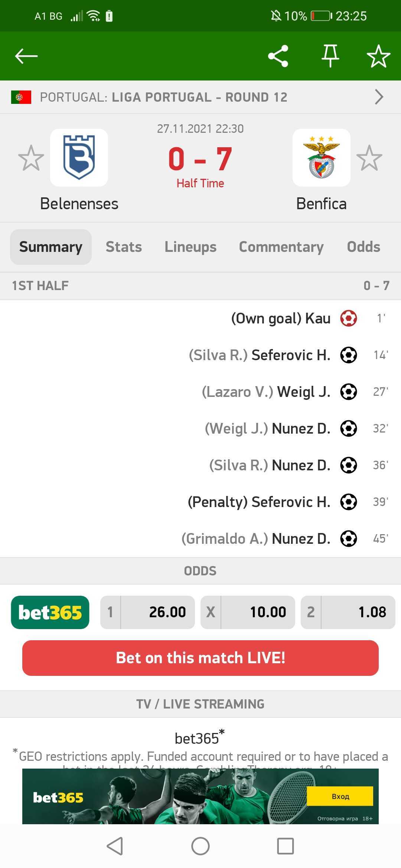
Task: Favorite Benfica using its star
Action: (369, 158)
